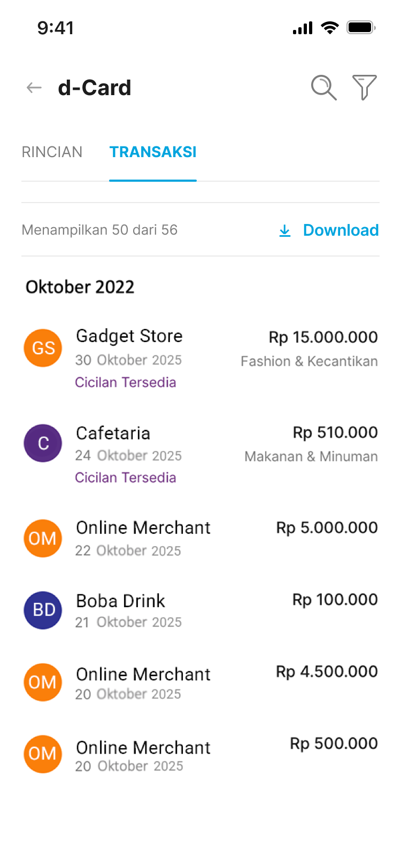Tap the Rp 5.000.000 amount
Image resolution: width=401 pixels, height=868 pixels.
point(327,528)
